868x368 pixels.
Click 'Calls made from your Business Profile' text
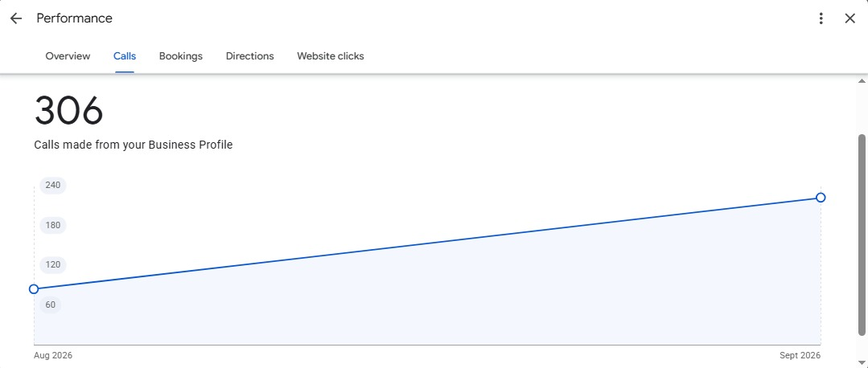tap(134, 145)
